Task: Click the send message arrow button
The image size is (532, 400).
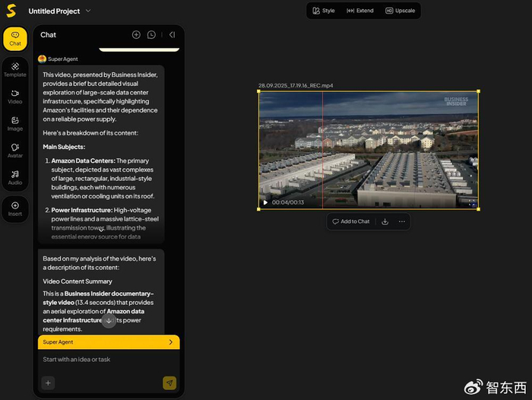Action: (x=169, y=383)
